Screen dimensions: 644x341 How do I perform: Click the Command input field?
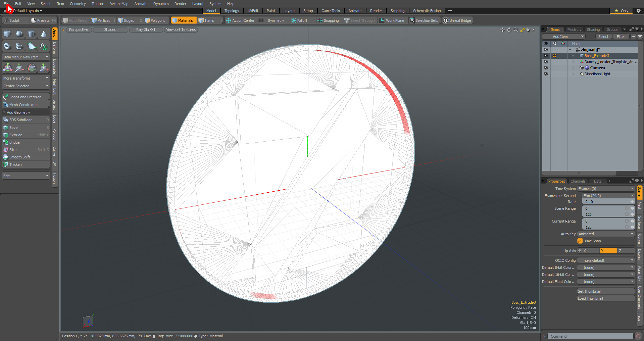(x=590, y=336)
